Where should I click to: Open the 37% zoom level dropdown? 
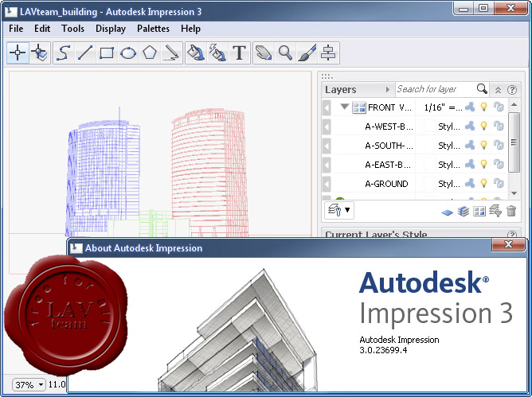[x=29, y=385]
